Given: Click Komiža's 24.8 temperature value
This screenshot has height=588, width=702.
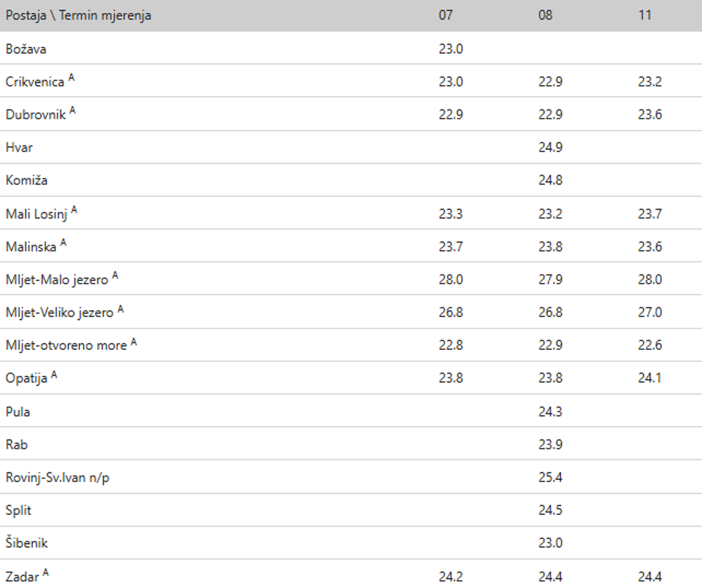Looking at the screenshot, I should [x=550, y=181].
